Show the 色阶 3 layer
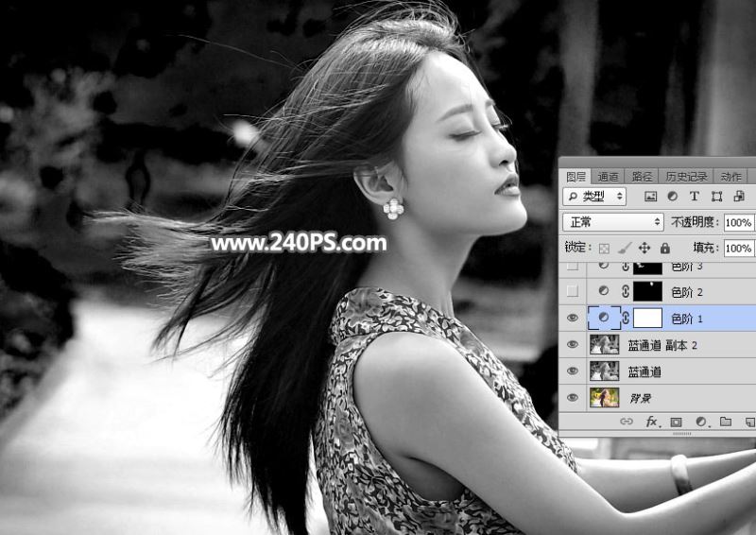756x535 pixels. coord(573,267)
